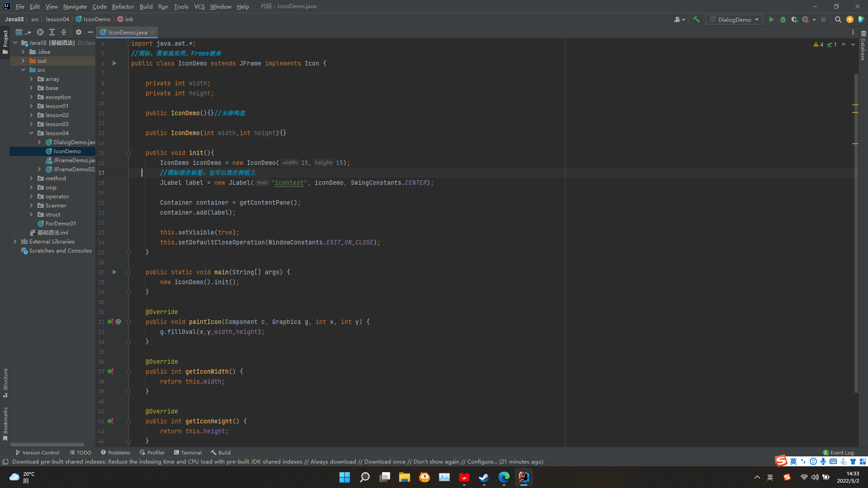Collapse the lesson04 folder
868x488 pixels.
32,133
